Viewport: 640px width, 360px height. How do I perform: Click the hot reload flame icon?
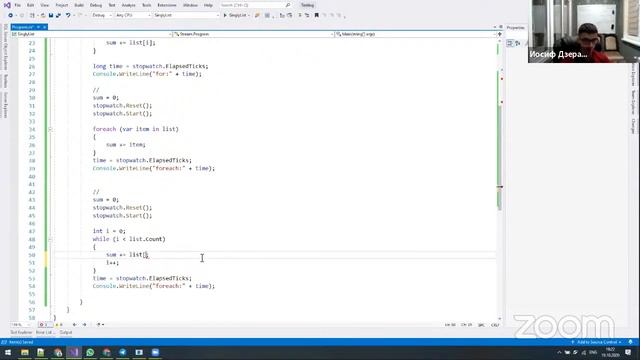coord(257,15)
